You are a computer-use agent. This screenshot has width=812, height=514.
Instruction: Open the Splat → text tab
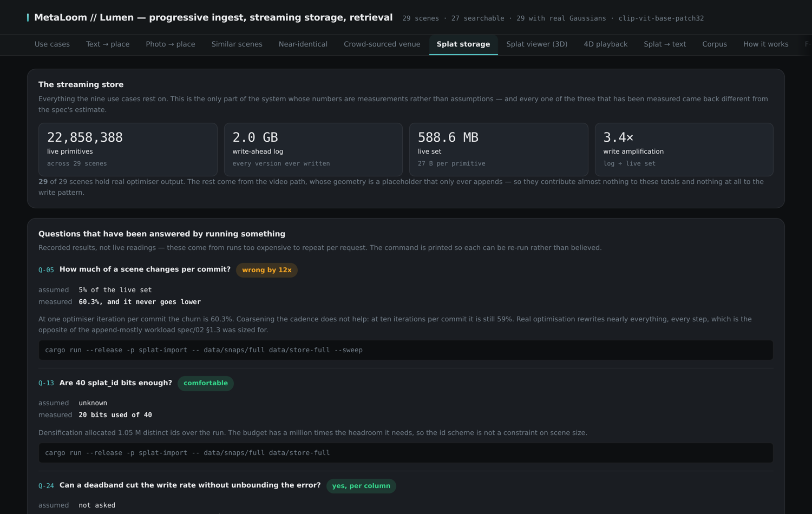pos(665,44)
